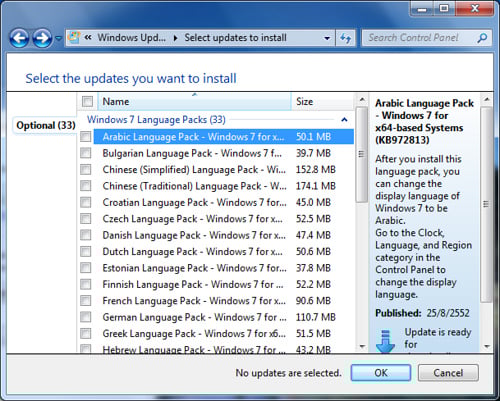Check the Chinese (Traditional) Language Pack checkbox
Viewport: 500px width, 401px height.
85,186
